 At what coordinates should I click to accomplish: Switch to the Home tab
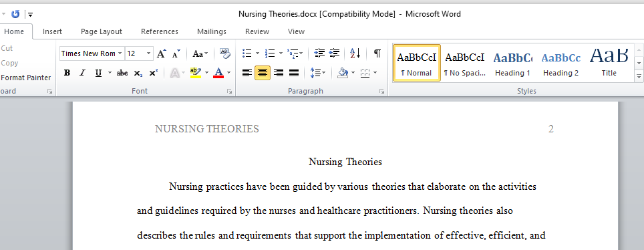click(x=14, y=31)
